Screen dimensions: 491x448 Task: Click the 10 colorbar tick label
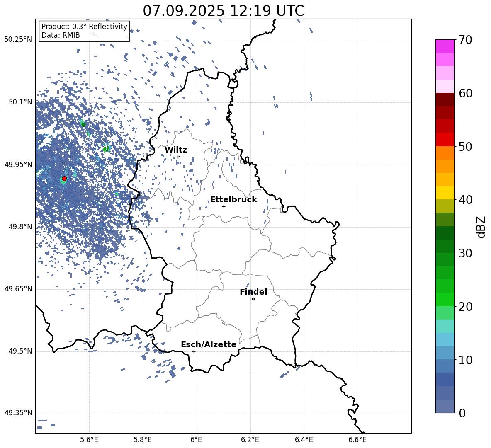465,360
